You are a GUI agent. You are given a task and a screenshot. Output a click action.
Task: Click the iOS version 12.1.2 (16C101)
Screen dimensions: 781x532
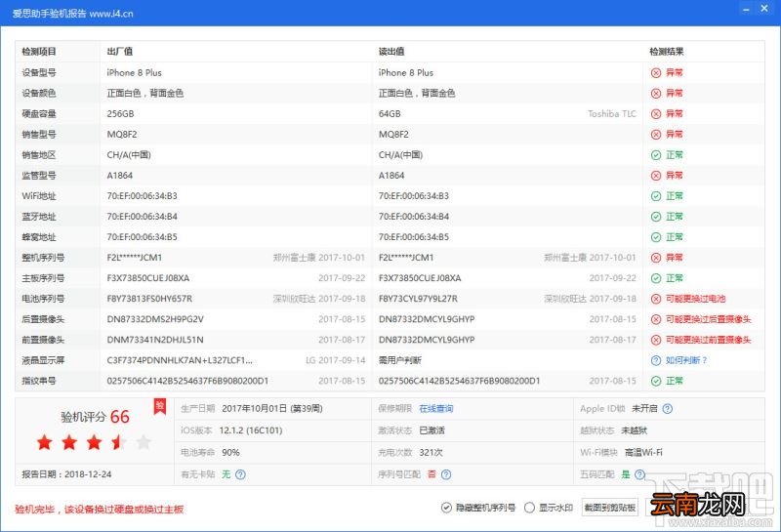[x=251, y=430]
